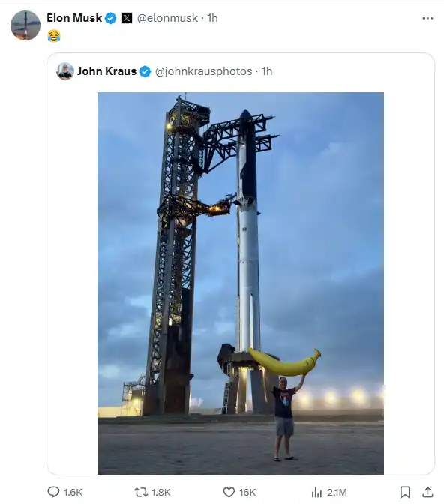Viewport: 444px width, 504px height.
Task: Click the blue verified badge beside Elon Musk
Action: click(111, 18)
